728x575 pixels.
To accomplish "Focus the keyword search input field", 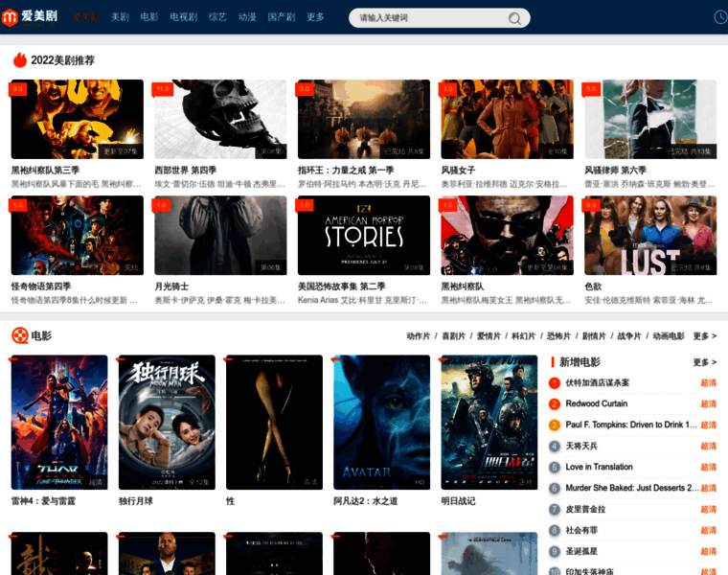I will (x=429, y=18).
